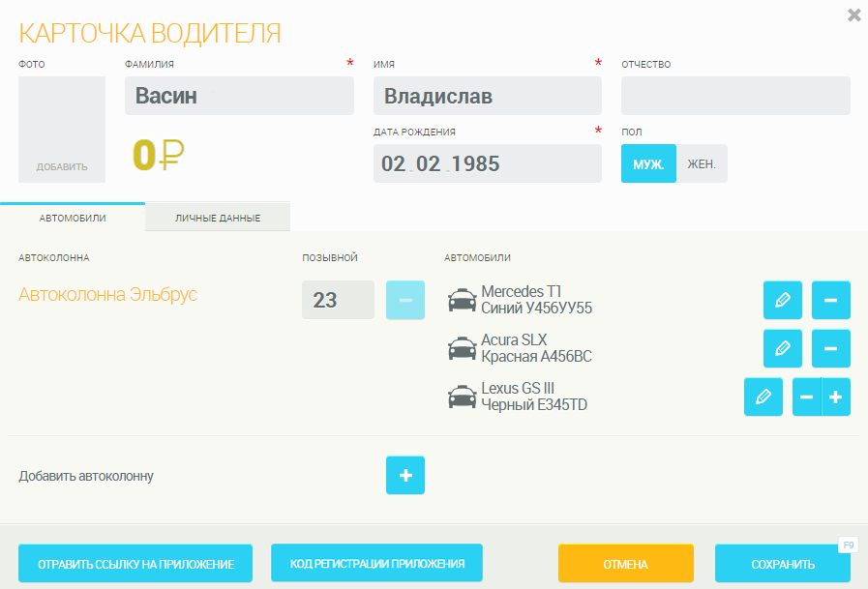Click the Фамилия field with Васин
This screenshot has height=589, width=868.
239,96
